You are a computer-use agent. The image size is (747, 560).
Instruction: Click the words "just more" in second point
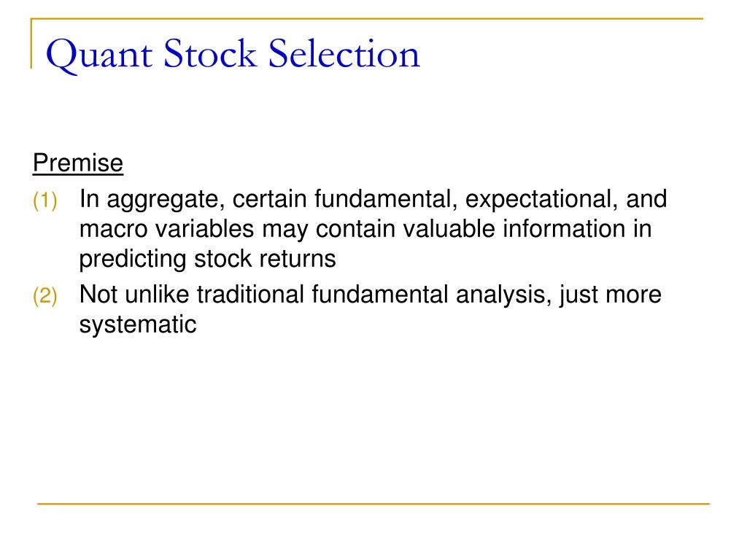click(611, 295)
